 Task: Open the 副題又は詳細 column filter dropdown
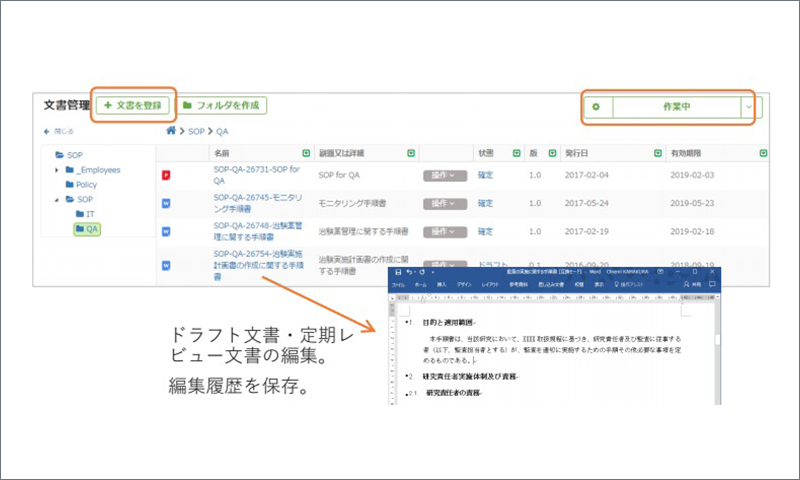[411, 153]
